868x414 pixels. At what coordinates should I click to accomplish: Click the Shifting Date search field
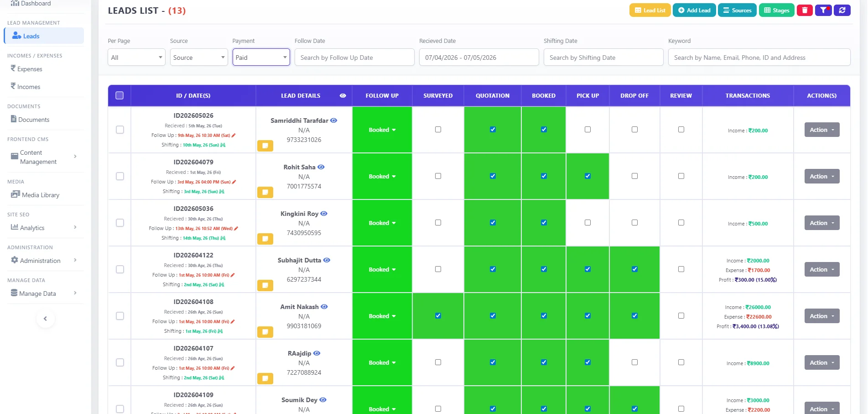tap(603, 58)
